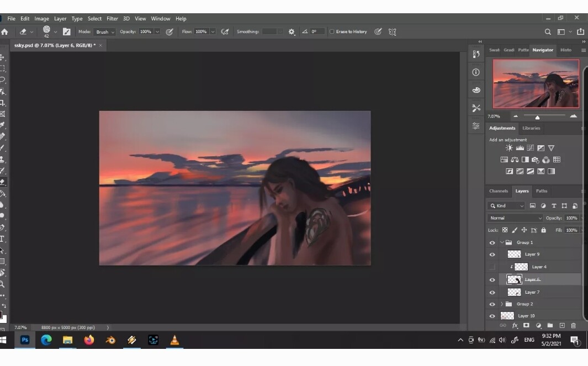Switch to the Channels tab
The image size is (588, 366).
pyautogui.click(x=498, y=191)
